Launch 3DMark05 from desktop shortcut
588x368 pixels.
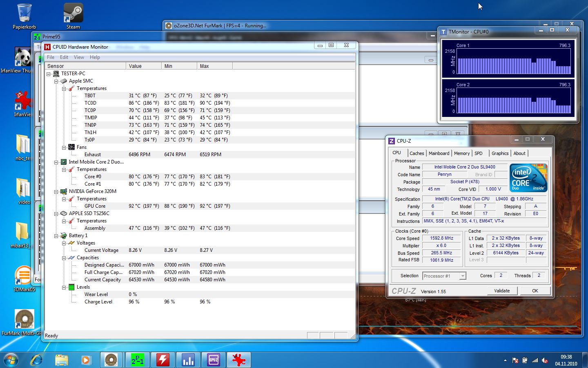tap(24, 276)
